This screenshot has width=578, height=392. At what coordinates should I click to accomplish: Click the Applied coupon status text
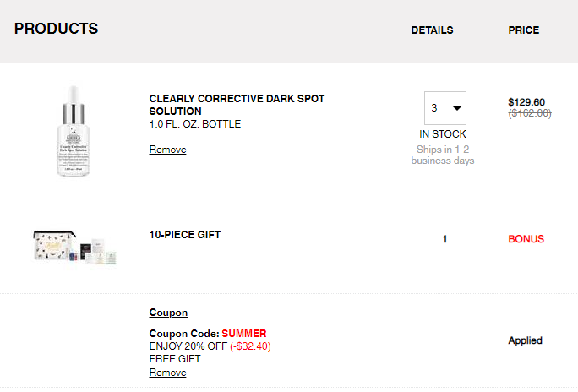click(x=525, y=340)
